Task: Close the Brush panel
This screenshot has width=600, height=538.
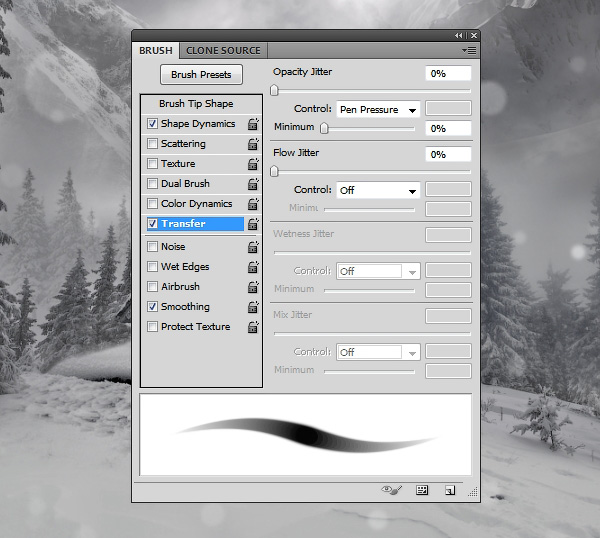Action: pos(474,36)
